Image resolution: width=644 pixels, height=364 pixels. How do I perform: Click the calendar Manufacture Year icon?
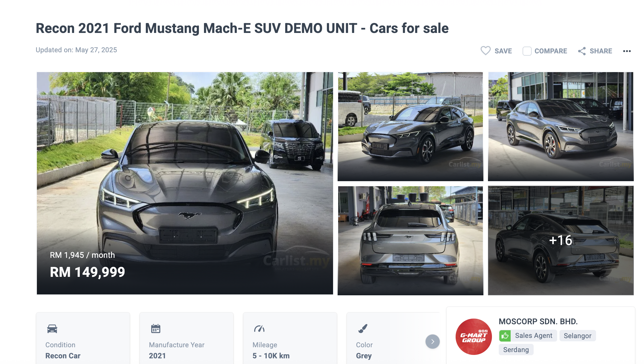coord(156,329)
